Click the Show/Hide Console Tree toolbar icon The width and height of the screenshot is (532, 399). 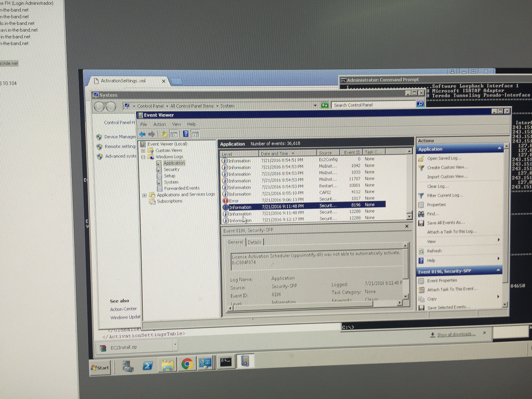(174, 134)
